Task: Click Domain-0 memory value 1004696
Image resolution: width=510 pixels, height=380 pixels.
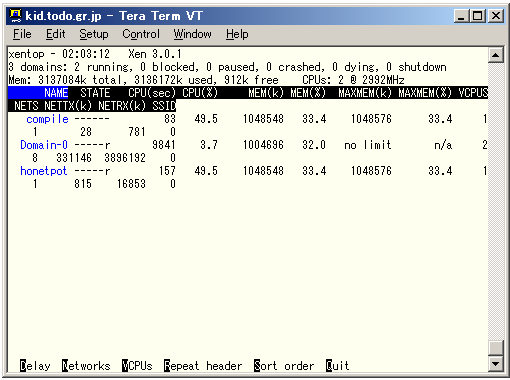Action: 263,145
